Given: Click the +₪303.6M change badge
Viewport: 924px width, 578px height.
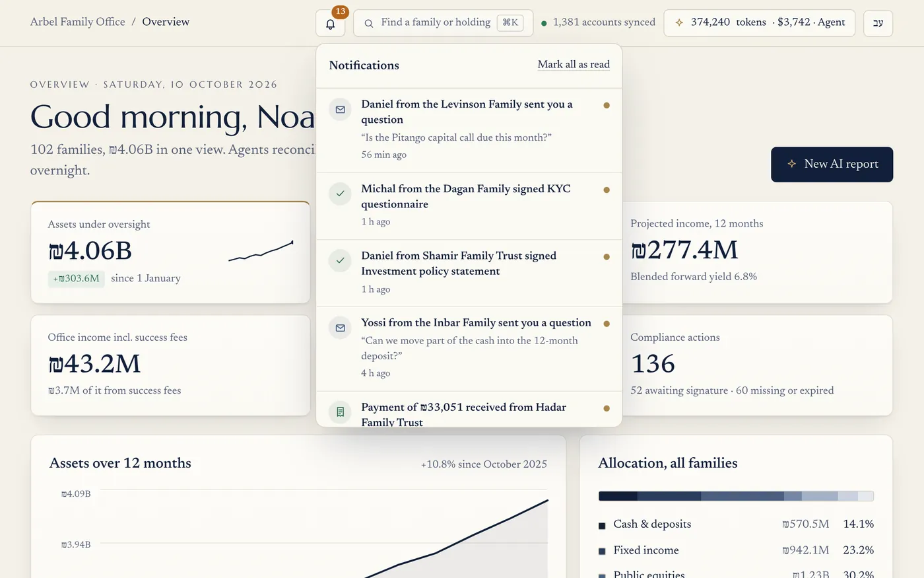Looking at the screenshot, I should [x=77, y=279].
